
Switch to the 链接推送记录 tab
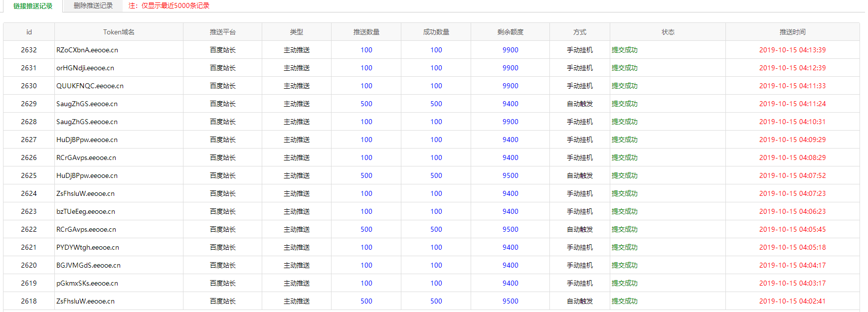tap(33, 6)
